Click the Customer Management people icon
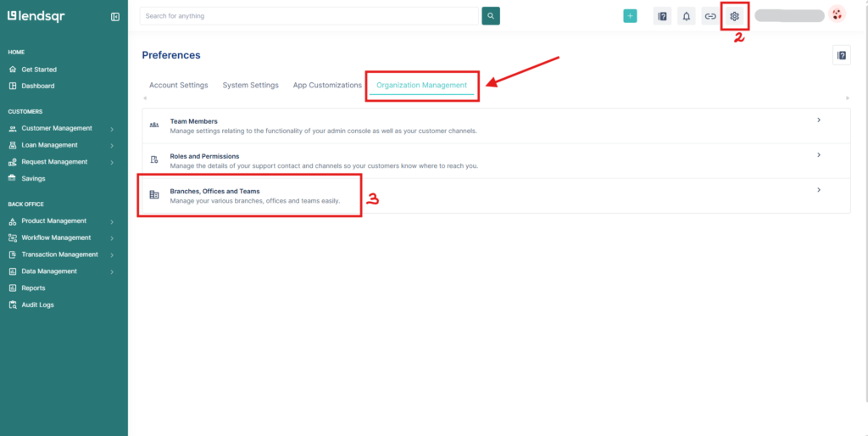The height and width of the screenshot is (436, 868). 12,129
